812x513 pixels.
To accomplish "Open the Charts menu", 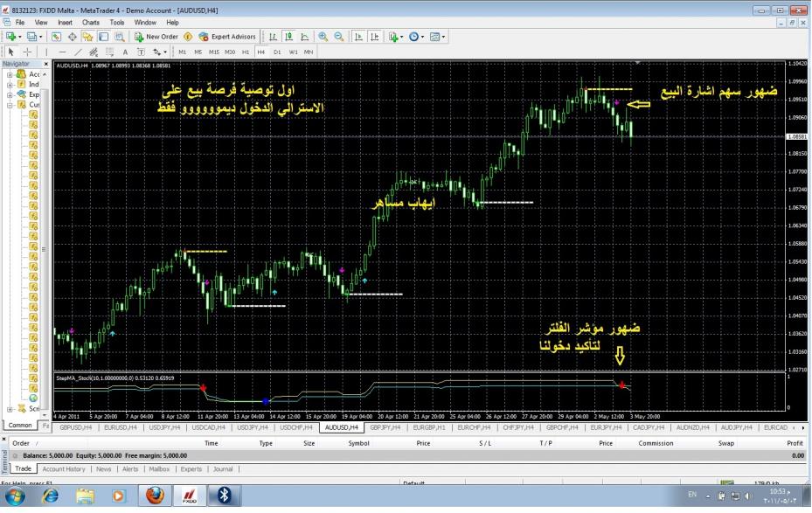I will [91, 22].
